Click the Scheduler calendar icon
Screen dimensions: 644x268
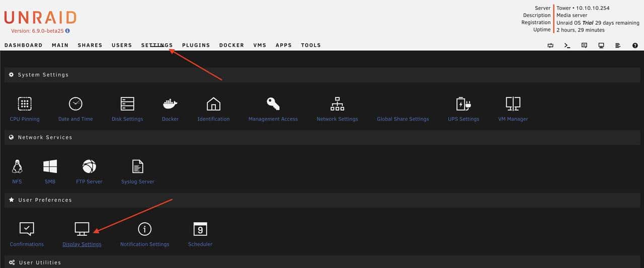200,229
